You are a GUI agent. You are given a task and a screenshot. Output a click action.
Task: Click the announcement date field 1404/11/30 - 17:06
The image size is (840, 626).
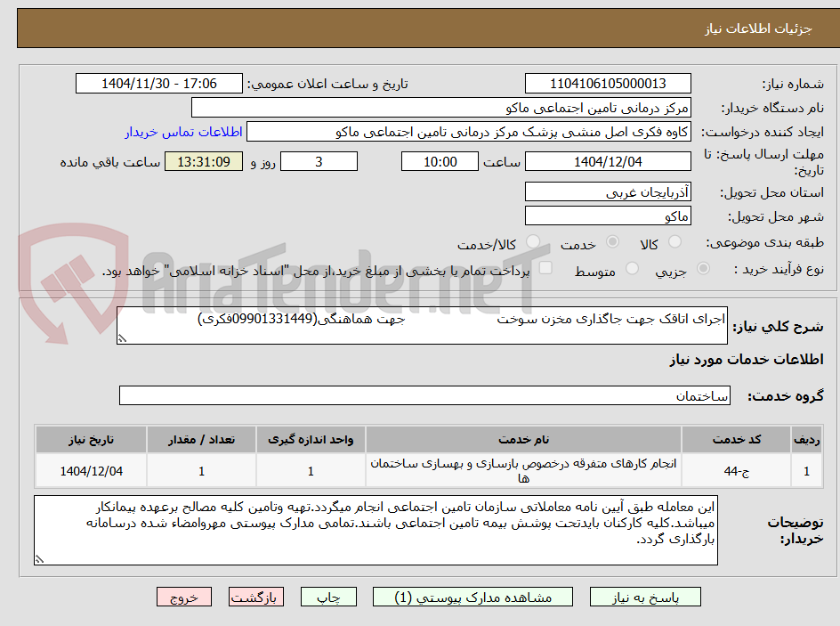coord(159,84)
